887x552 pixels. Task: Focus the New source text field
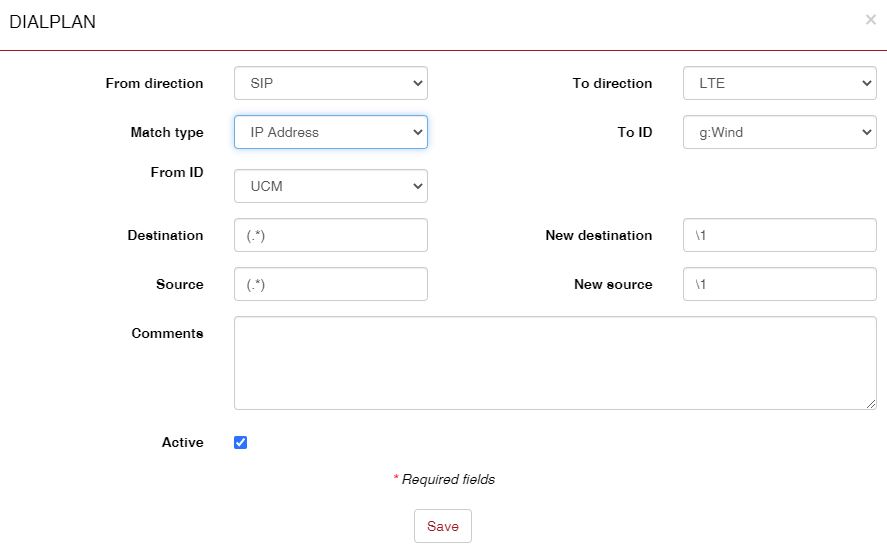(x=779, y=284)
